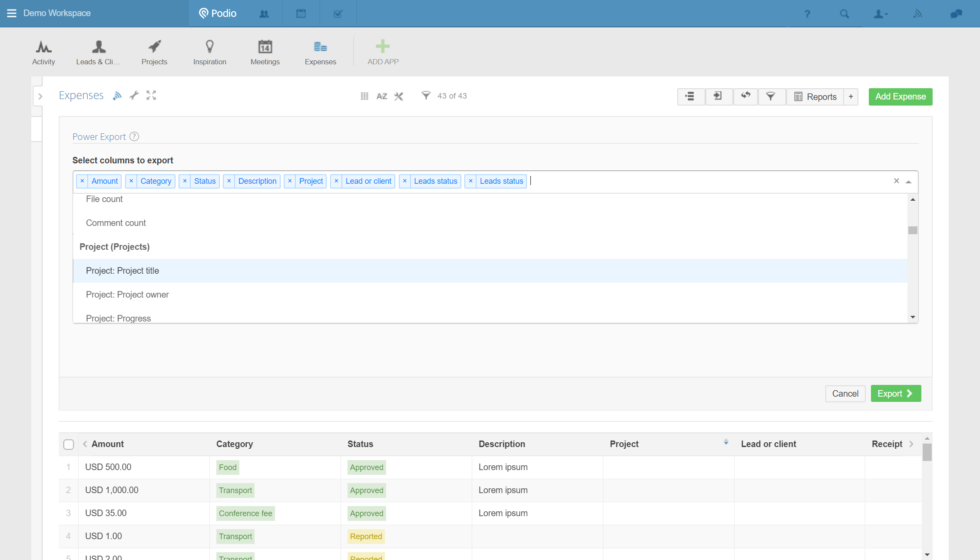Remove the Lead or client column tag
The image size is (980, 560).
coord(336,181)
